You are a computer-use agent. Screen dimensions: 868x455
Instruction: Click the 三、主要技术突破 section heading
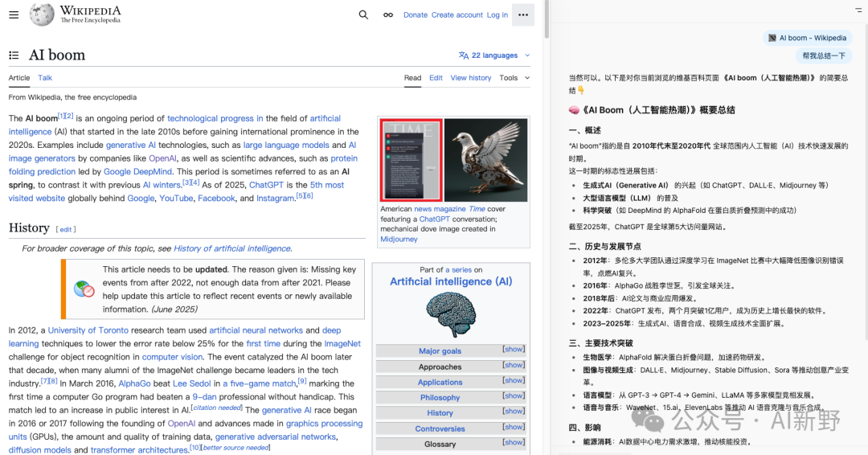(x=600, y=343)
